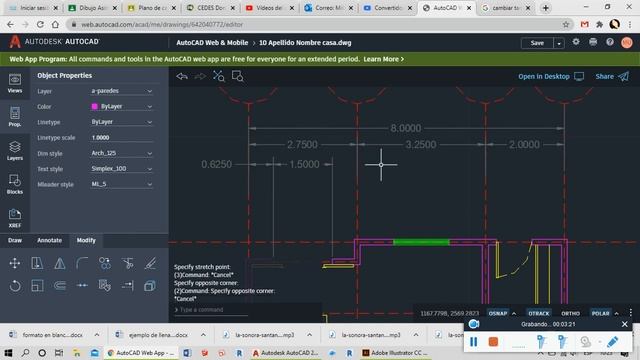Screen dimensions: 640x360
Task: Open the Mleader style dropdown ML_5
Action: coord(121,184)
